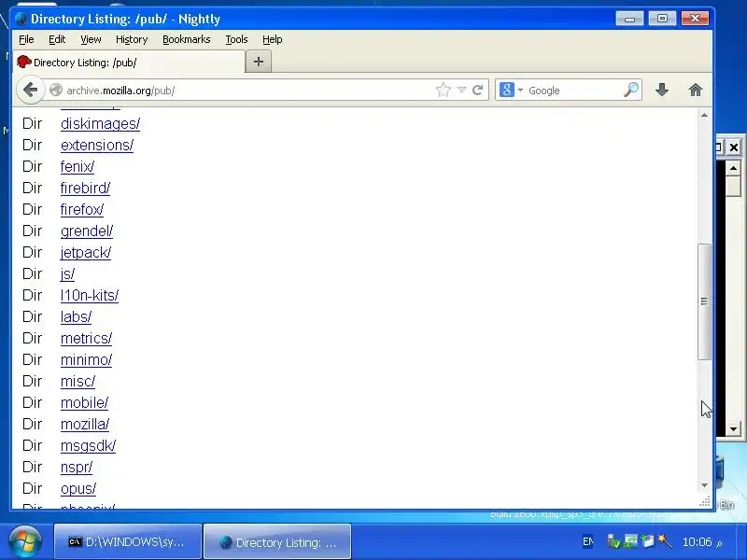Click the up scroll arrow in the background window
Image resolution: width=747 pixels, height=560 pixels.
(733, 168)
